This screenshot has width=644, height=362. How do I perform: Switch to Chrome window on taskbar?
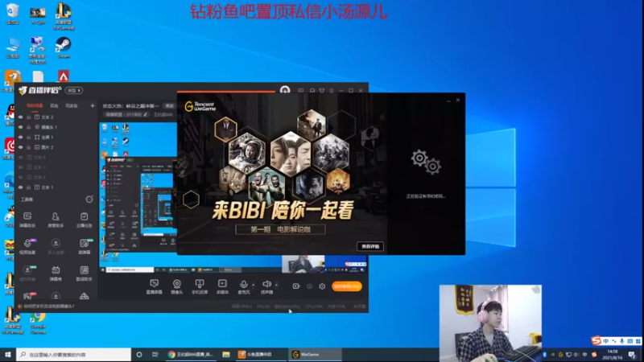pos(191,355)
